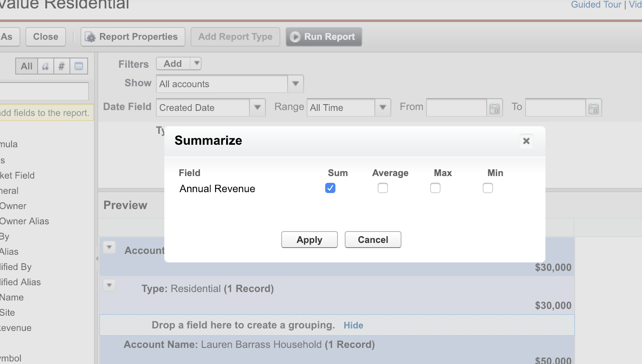Filter fields by number type icon
The height and width of the screenshot is (364, 642).
tap(62, 66)
